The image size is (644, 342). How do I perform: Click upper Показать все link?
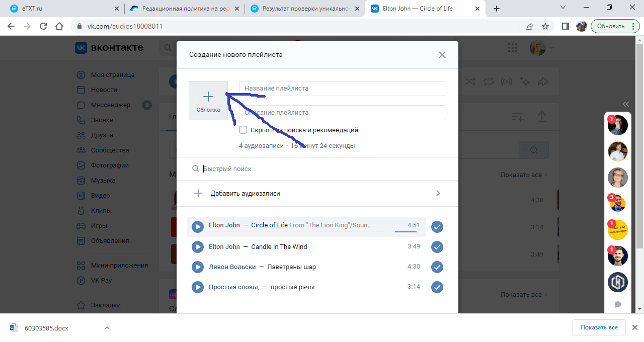(x=524, y=175)
